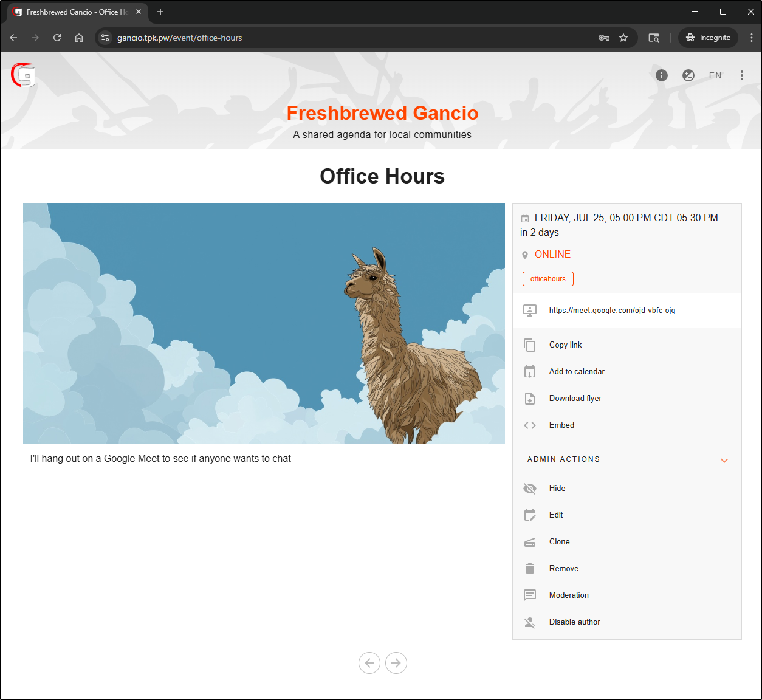
Task: Click the Disable author person icon
Action: (530, 622)
